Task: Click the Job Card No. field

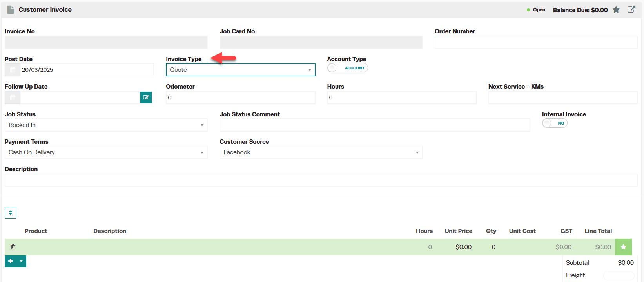Action: pos(321,42)
